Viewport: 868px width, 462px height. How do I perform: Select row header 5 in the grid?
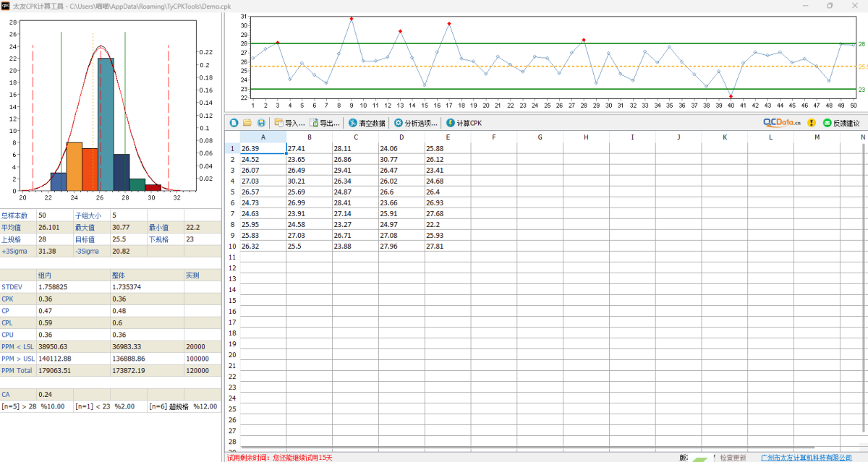click(x=232, y=192)
